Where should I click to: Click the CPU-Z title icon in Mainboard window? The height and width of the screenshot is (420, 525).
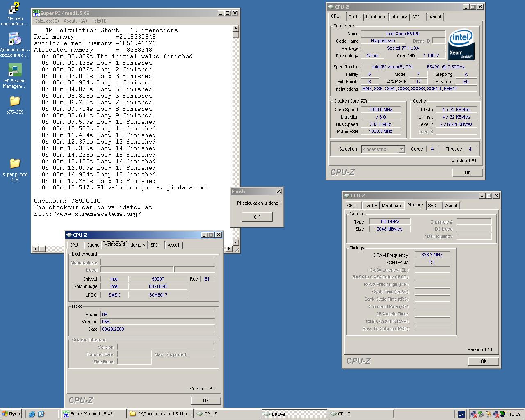[69, 235]
